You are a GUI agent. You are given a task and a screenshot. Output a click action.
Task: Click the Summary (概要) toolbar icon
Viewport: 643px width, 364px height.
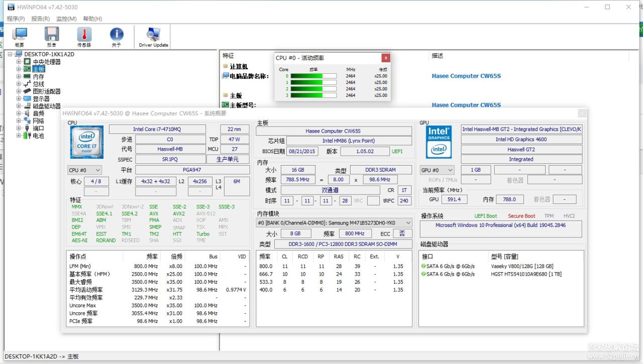tap(20, 35)
